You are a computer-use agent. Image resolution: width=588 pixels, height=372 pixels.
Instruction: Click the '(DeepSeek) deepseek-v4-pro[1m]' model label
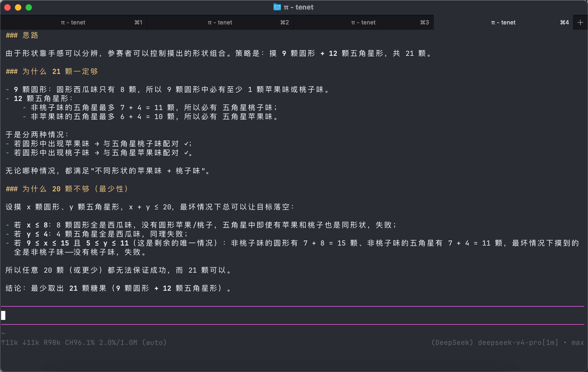[495, 343]
